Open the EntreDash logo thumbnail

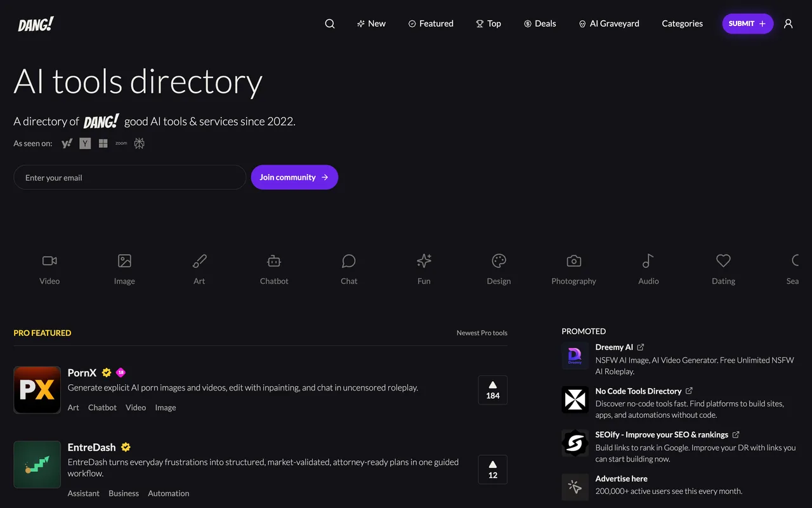click(x=37, y=465)
